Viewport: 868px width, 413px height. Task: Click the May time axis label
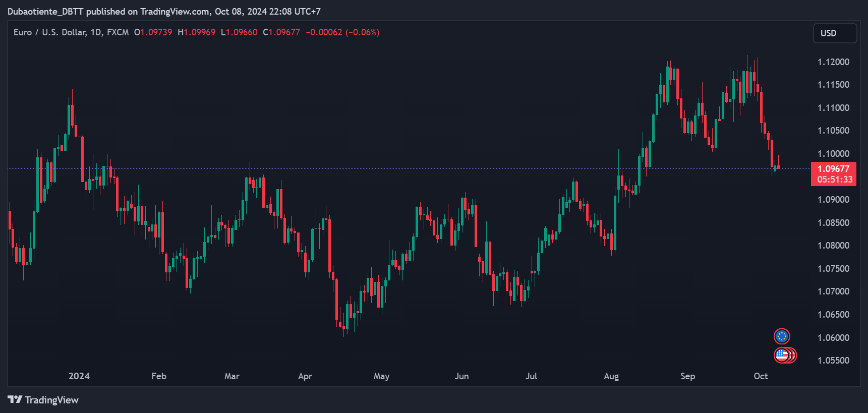tap(382, 376)
